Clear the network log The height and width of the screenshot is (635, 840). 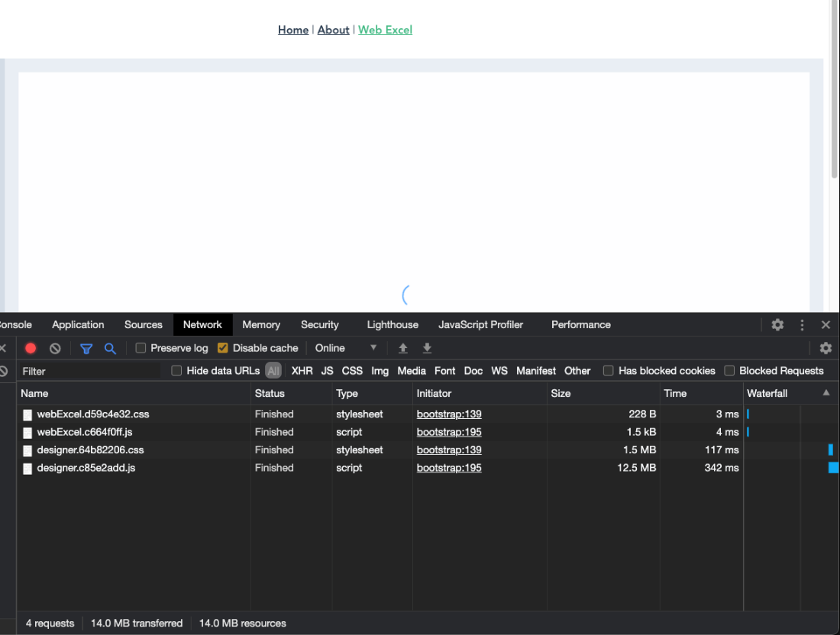pyautogui.click(x=55, y=348)
